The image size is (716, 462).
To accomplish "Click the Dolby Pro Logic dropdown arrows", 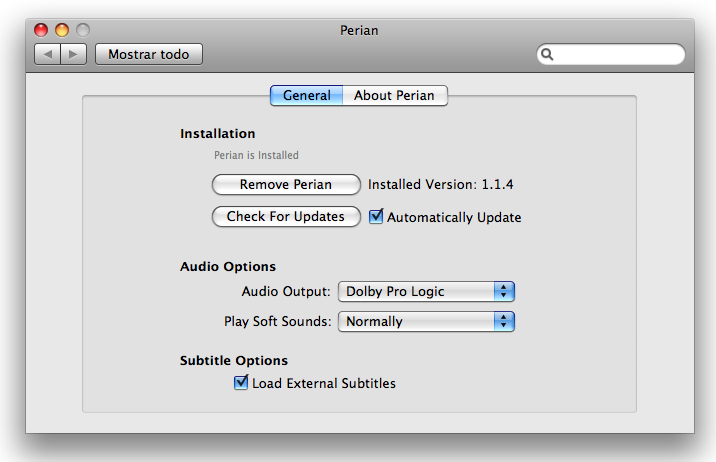I will point(504,291).
